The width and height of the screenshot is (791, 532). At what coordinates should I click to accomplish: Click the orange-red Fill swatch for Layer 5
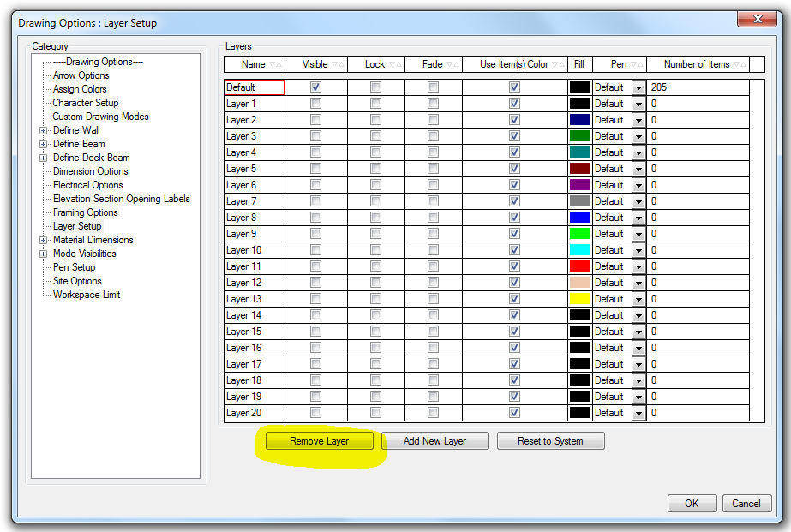(x=579, y=169)
